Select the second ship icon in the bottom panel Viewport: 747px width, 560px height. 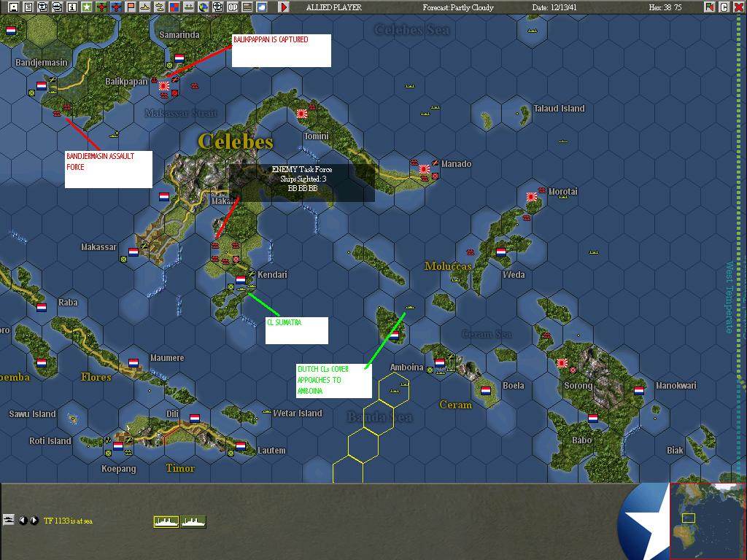tap(193, 522)
